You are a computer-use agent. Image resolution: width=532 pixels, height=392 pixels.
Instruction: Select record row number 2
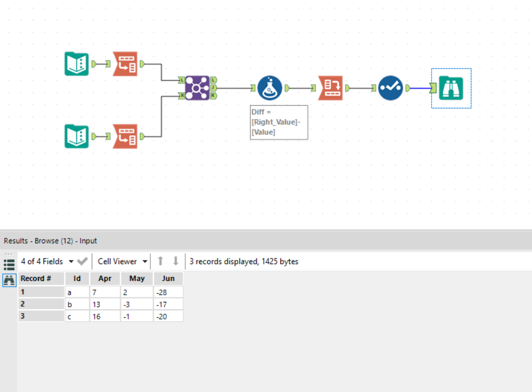point(41,304)
